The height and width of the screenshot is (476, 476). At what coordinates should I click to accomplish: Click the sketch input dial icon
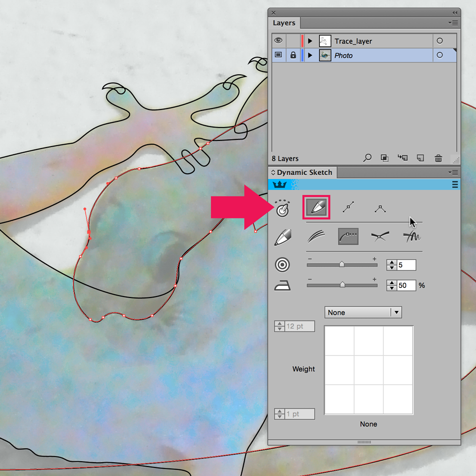283,208
